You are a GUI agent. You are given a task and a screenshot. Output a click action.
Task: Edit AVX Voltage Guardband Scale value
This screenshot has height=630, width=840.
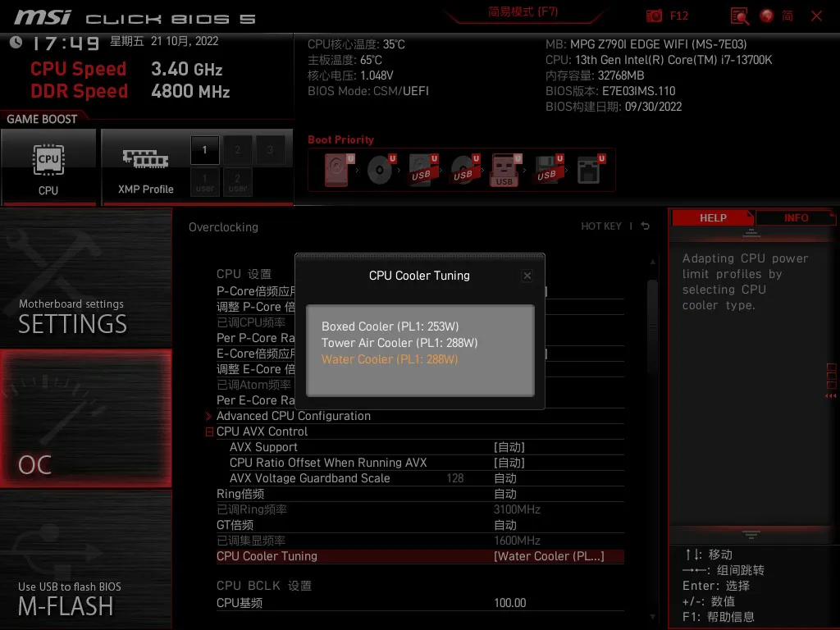pos(504,478)
